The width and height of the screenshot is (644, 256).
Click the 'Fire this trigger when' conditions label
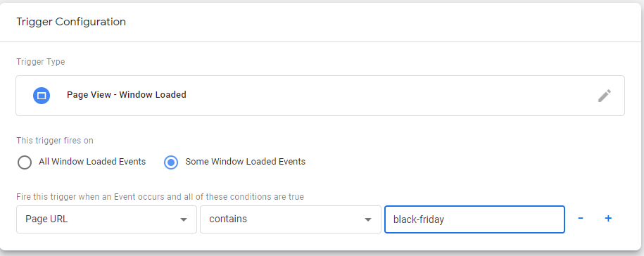(x=160, y=197)
